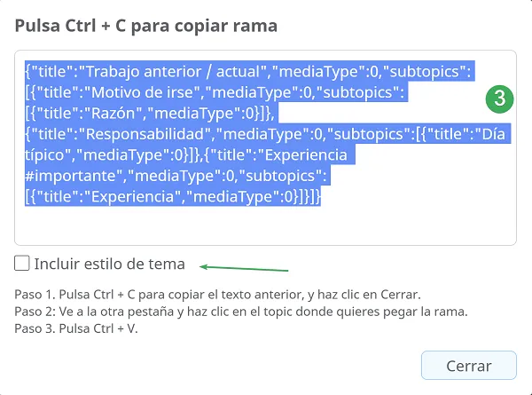The width and height of the screenshot is (532, 395).
Task: Click the #importante hashtag in the JSON
Action: 74,176
